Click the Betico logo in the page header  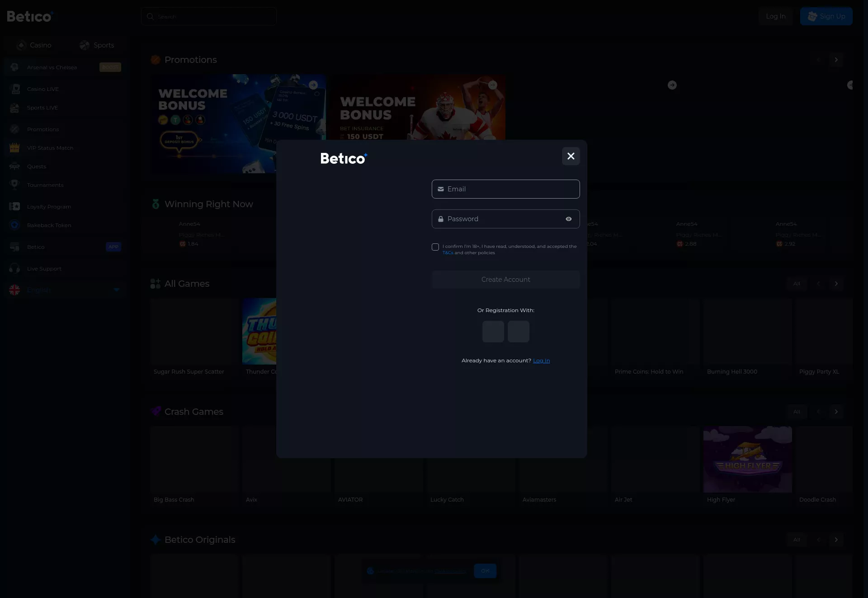click(30, 16)
